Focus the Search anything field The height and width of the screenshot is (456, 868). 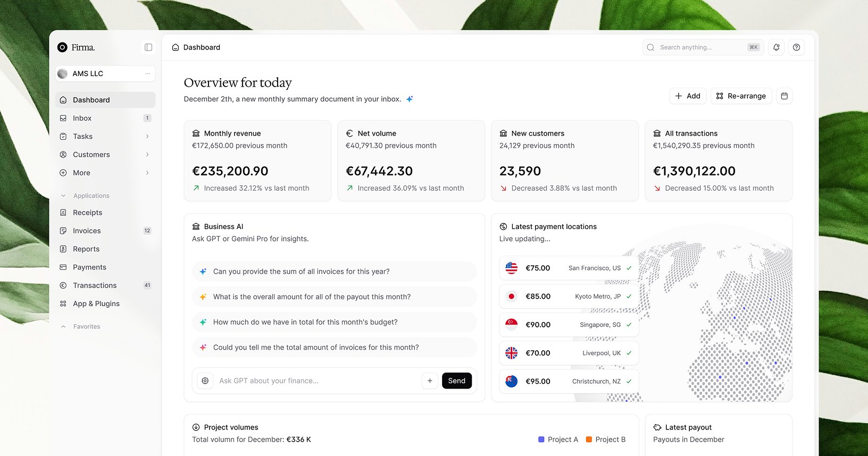[x=703, y=47]
